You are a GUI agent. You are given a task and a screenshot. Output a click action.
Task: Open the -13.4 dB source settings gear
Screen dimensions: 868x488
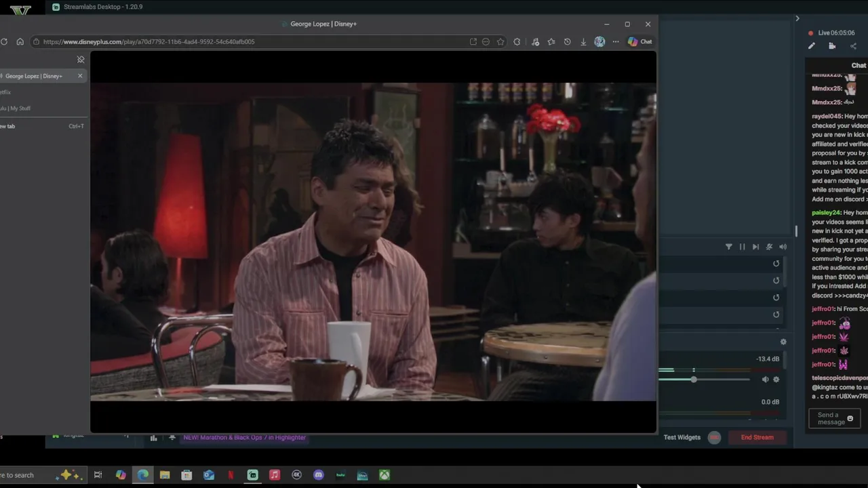coord(776,380)
